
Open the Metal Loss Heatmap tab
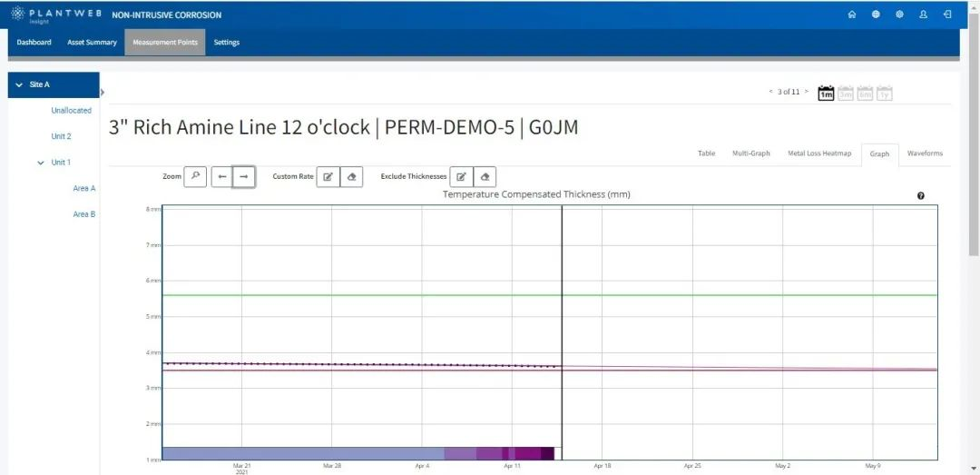(818, 153)
